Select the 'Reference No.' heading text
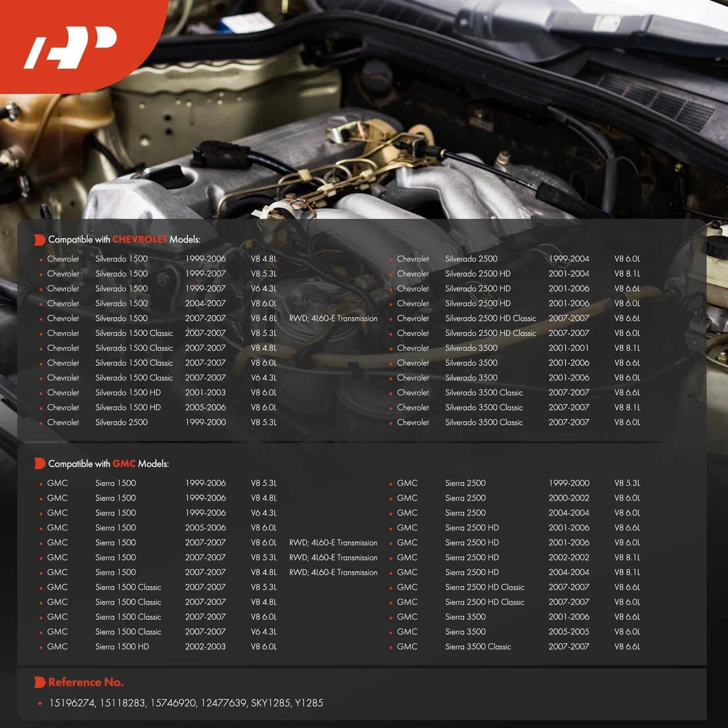The image size is (728, 728). [x=86, y=682]
